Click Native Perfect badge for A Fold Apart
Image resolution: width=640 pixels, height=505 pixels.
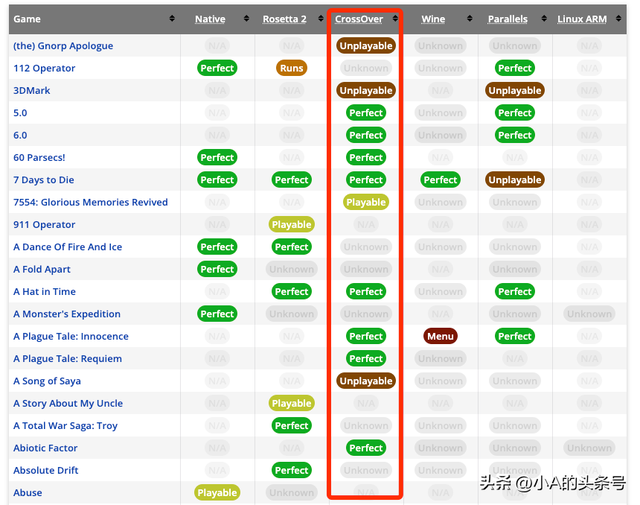[x=217, y=269]
